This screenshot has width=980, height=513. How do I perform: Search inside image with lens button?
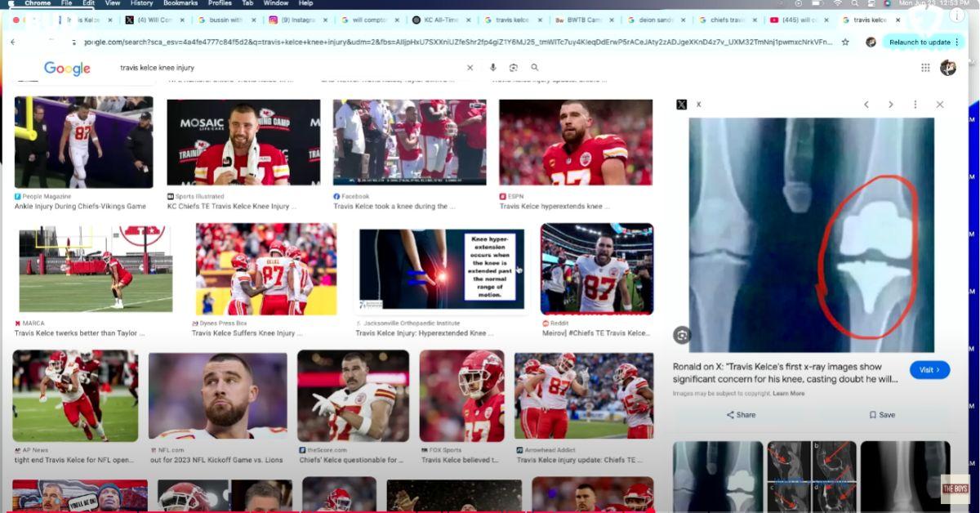click(682, 335)
